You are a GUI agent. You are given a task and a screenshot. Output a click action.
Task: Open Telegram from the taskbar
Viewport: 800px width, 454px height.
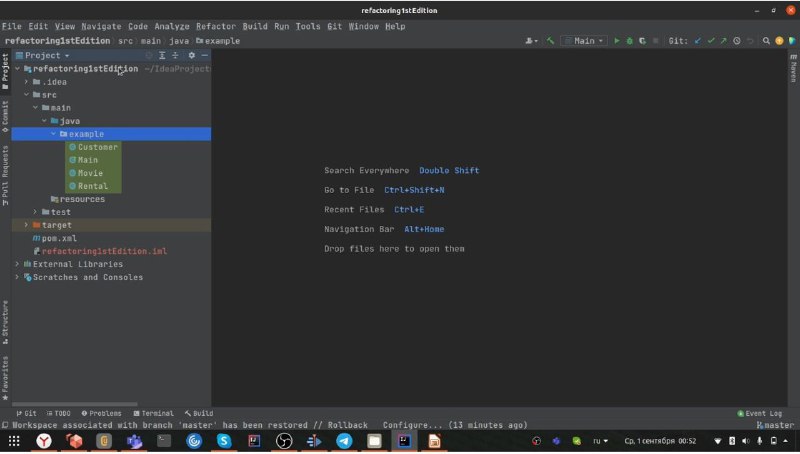[344, 441]
